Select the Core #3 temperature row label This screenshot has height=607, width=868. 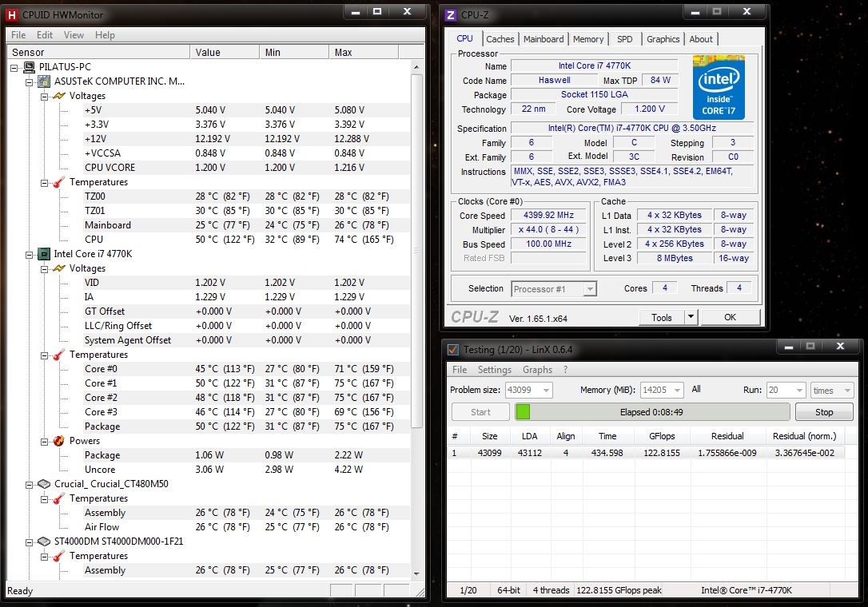[101, 412]
